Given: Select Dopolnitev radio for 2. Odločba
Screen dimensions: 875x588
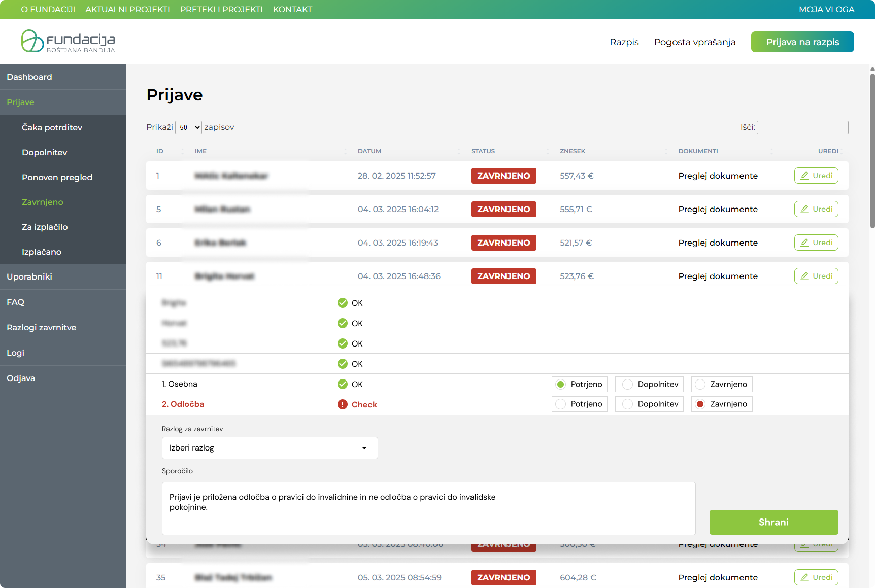Looking at the screenshot, I should pyautogui.click(x=628, y=404).
